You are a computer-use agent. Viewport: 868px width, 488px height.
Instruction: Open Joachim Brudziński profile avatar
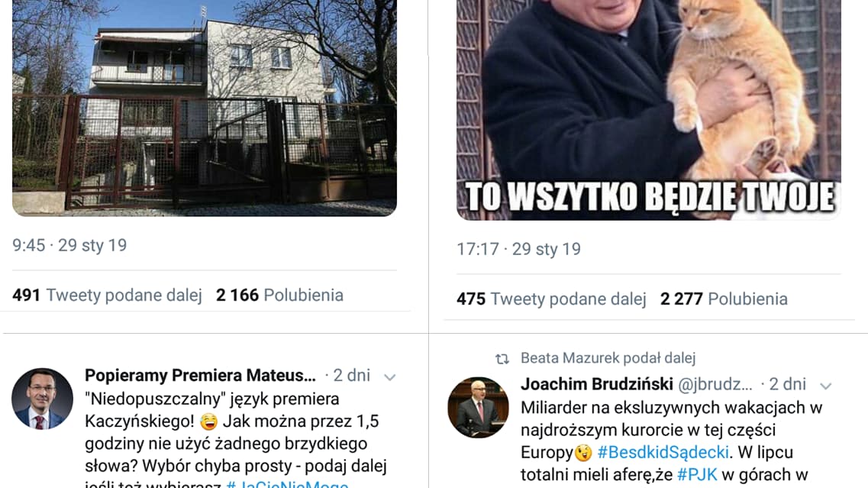pyautogui.click(x=479, y=408)
